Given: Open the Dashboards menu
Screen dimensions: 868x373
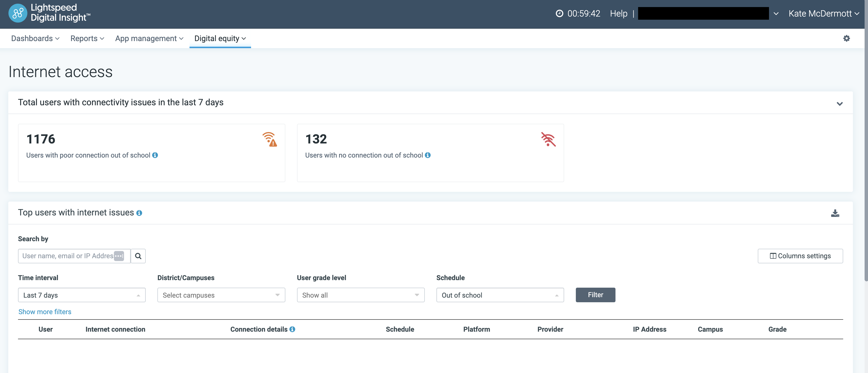Looking at the screenshot, I should coord(35,38).
